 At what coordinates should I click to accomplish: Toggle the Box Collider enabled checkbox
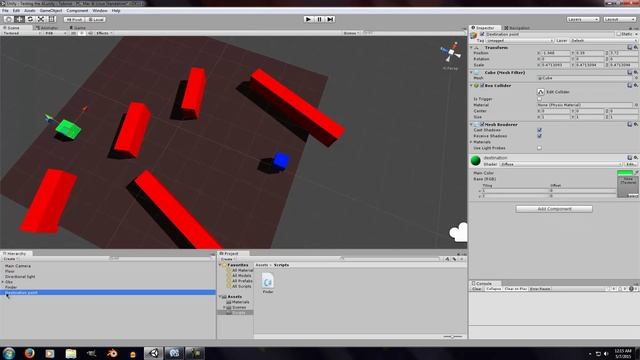click(482, 85)
